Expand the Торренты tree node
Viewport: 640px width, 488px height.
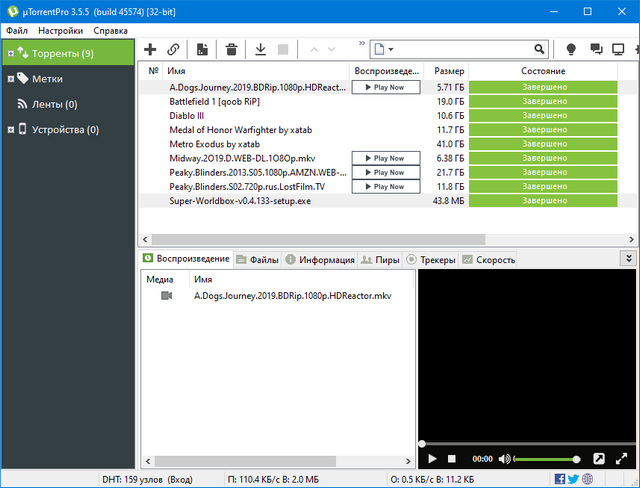point(10,53)
